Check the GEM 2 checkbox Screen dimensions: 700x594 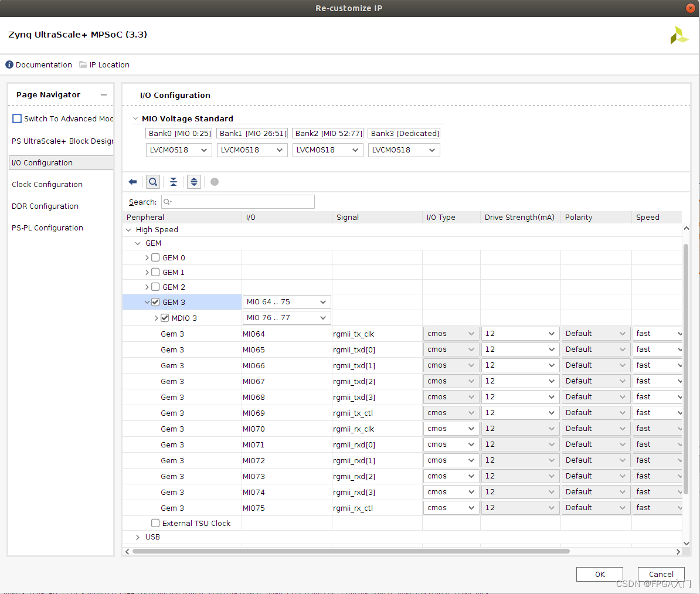point(155,287)
